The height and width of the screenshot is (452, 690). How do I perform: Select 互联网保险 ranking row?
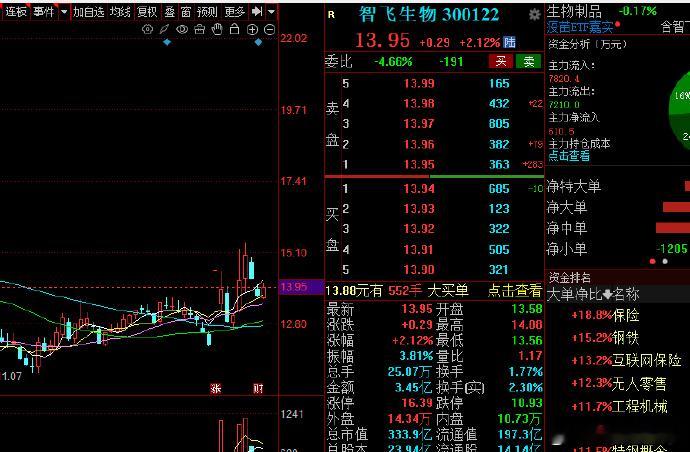[627, 360]
